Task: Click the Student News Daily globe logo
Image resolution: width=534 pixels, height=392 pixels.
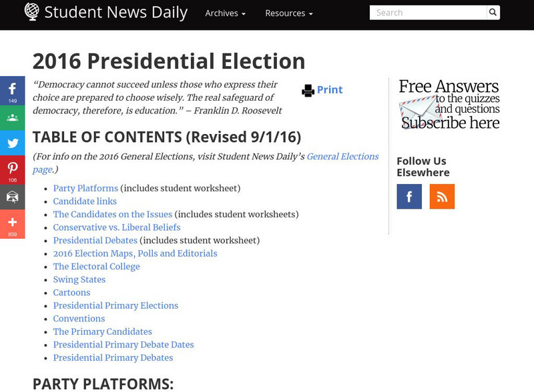Action: [31, 11]
